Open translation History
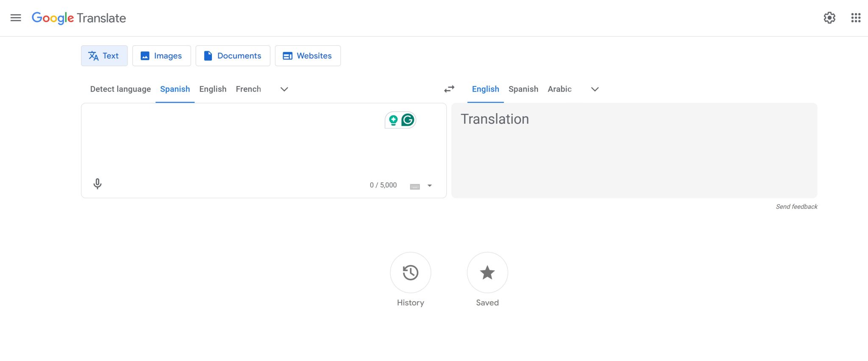 (x=410, y=272)
